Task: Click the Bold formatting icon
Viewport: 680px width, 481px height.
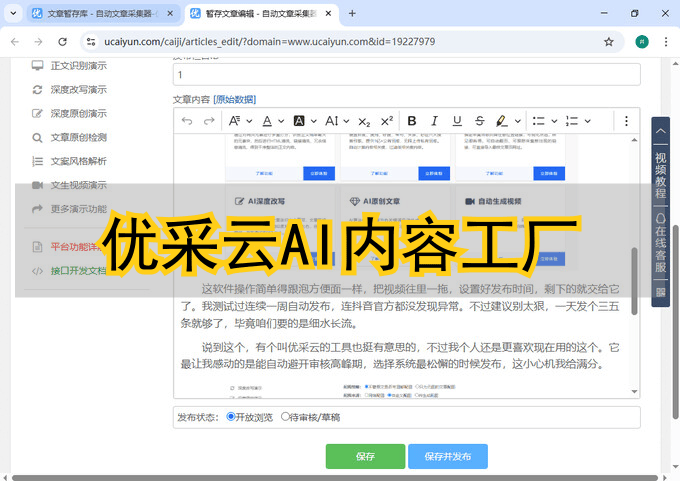Action: coord(411,121)
